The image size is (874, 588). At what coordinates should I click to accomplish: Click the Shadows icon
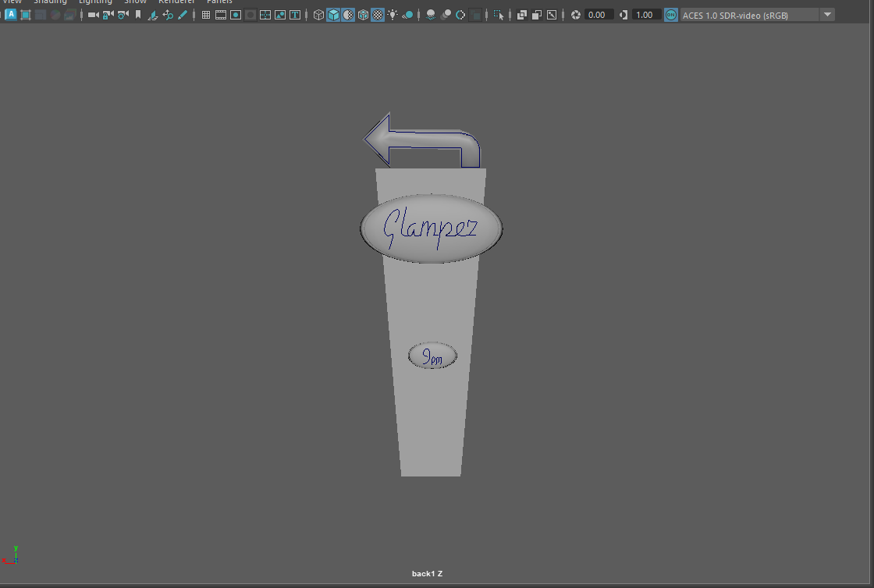[407, 15]
